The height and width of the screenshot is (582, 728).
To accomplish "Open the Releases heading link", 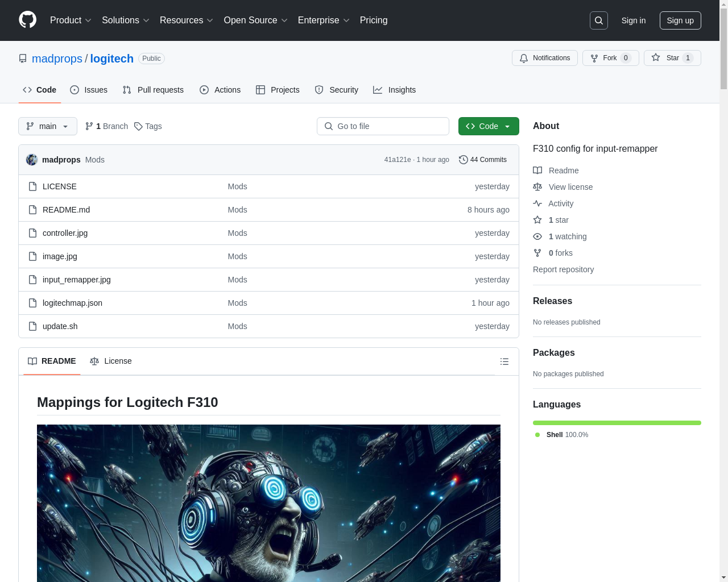I will click(552, 301).
